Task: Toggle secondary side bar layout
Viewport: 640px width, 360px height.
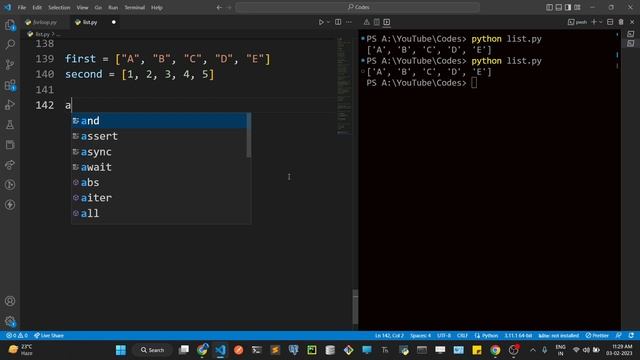Action: tap(568, 7)
